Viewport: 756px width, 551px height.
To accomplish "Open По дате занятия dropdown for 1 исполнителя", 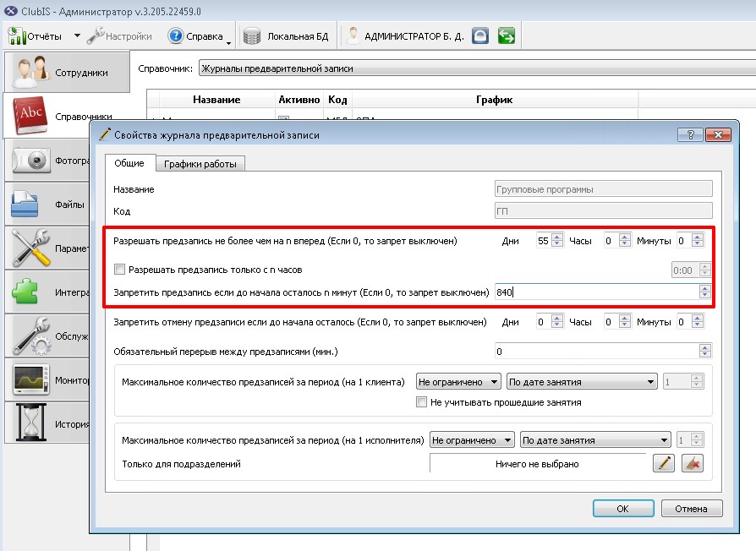I will point(595,440).
